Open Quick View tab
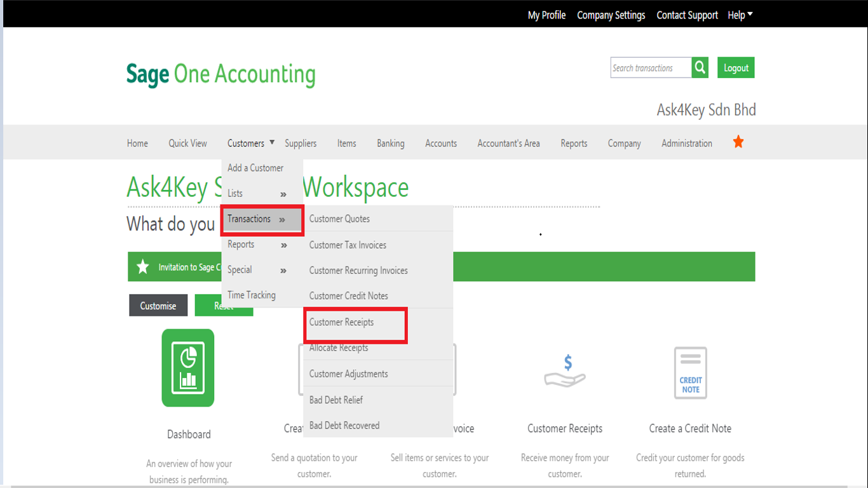This screenshot has height=488, width=868. (x=187, y=143)
